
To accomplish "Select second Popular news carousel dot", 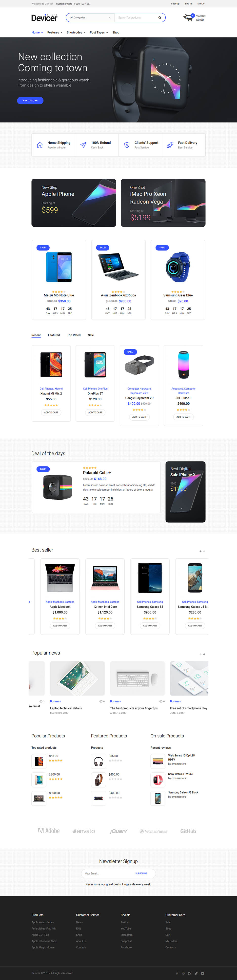I will tap(204, 654).
